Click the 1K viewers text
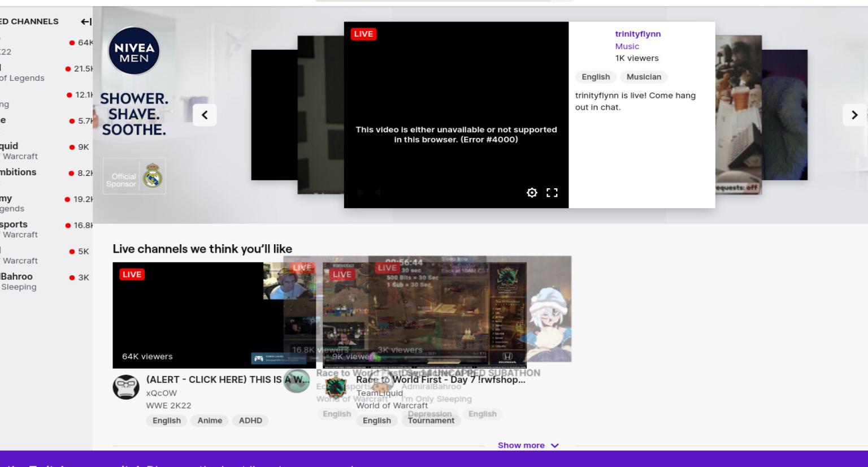Screen dimensions: 868x467 (637, 58)
